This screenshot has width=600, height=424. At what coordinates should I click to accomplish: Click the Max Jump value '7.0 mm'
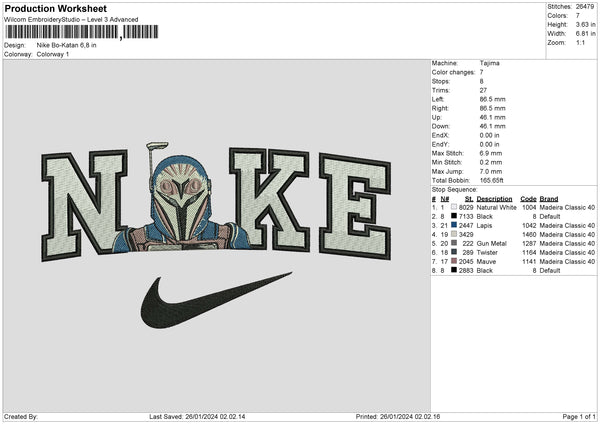pyautogui.click(x=491, y=171)
